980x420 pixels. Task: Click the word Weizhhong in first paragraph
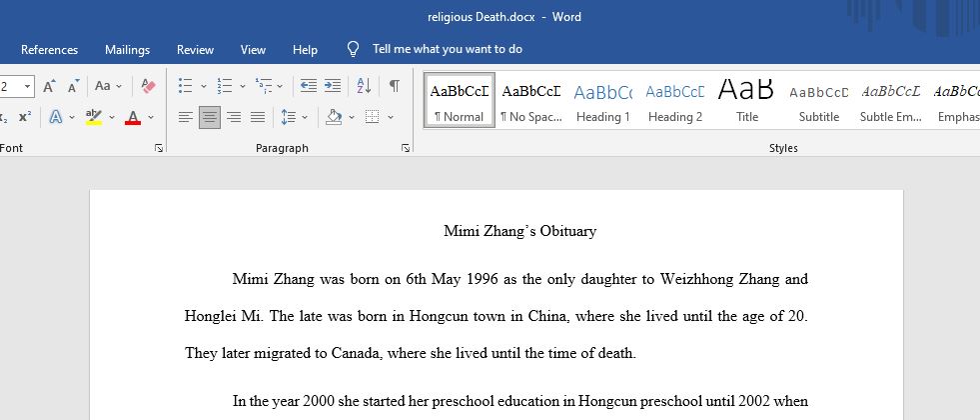click(x=698, y=279)
